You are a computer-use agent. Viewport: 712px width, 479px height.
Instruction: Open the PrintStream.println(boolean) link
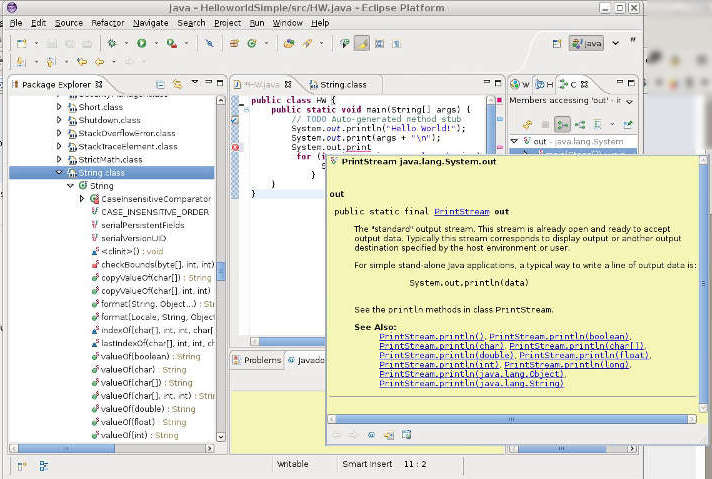559,336
